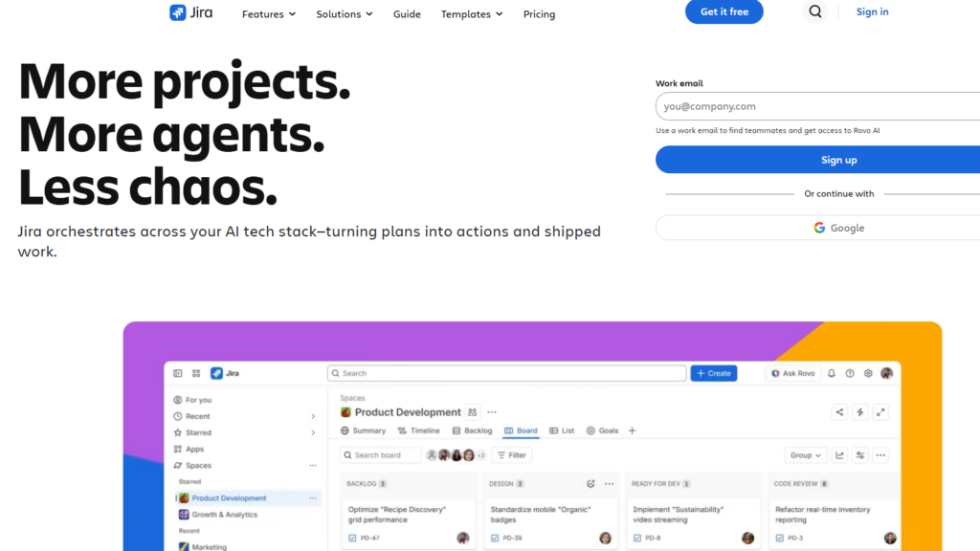
Task: Click the blue Sign up button
Action: point(817,160)
